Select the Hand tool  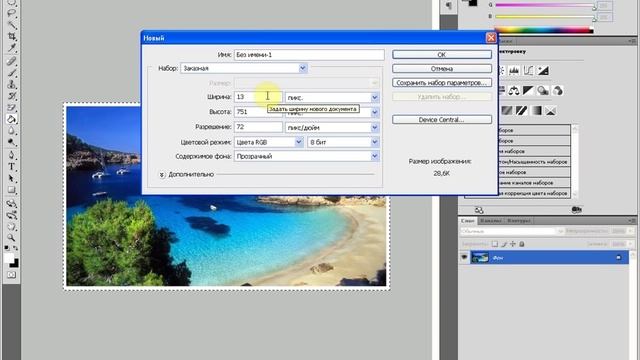(x=11, y=226)
